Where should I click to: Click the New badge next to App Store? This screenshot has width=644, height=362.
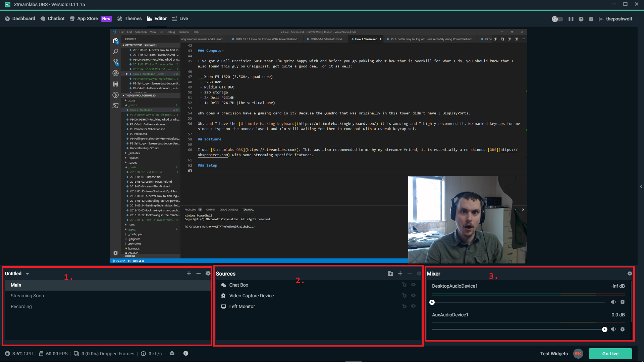coord(106,19)
